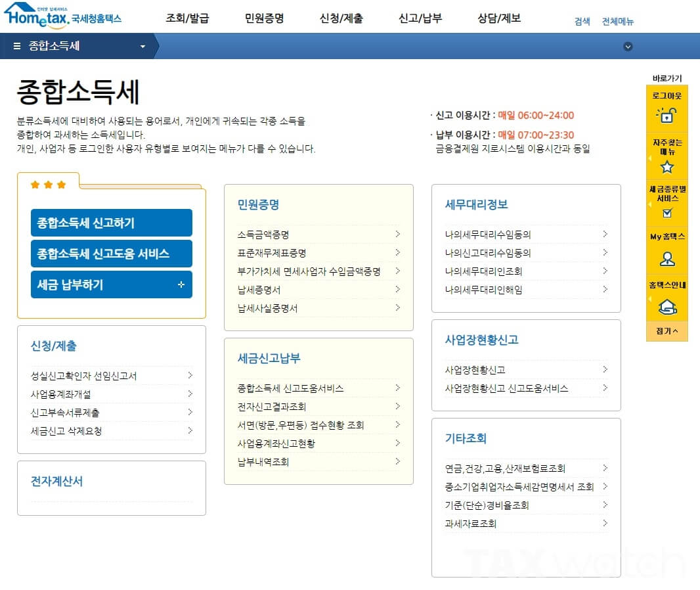The width and height of the screenshot is (700, 590).
Task: Expand the circular chevron on the blue bar
Action: pyautogui.click(x=628, y=46)
